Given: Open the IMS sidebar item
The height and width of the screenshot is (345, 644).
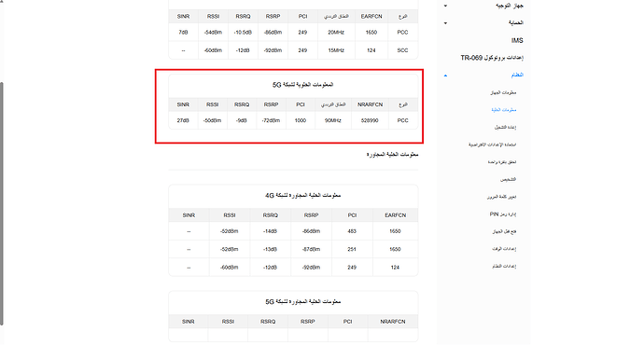Looking at the screenshot, I should coord(517,40).
